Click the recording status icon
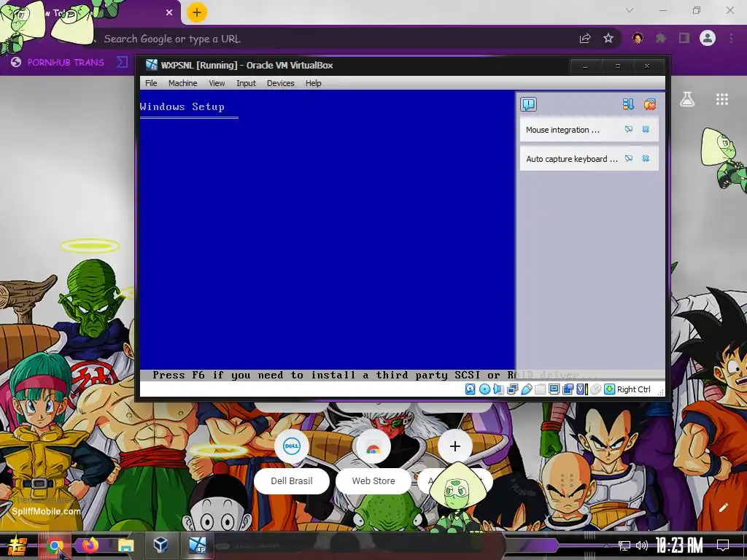The height and width of the screenshot is (560, 747). click(x=568, y=389)
